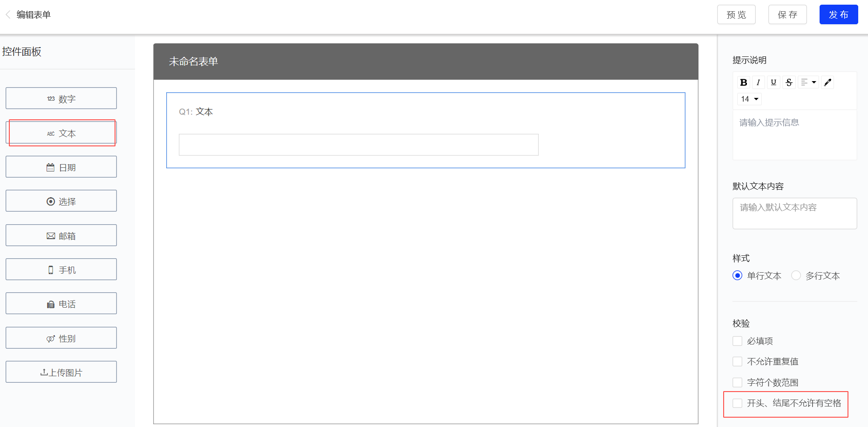Screen dimensions: 868x427
Task: Publish the form with 发布 button
Action: pyautogui.click(x=839, y=14)
